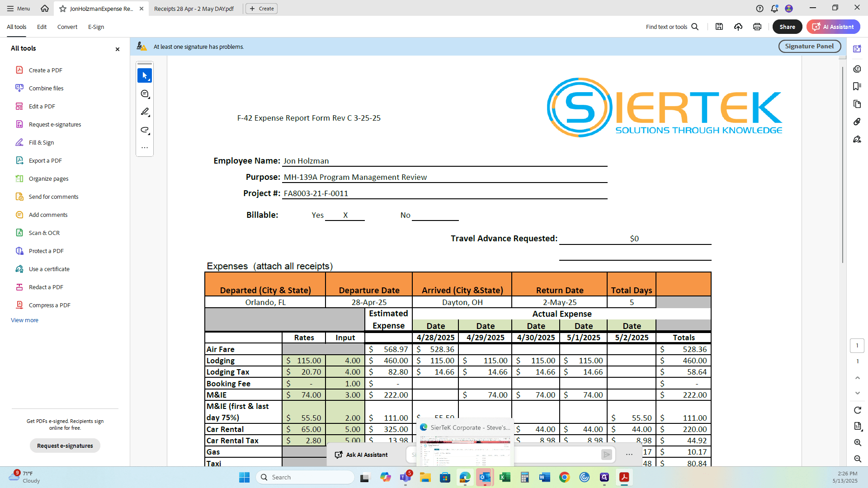Open Outlook from the taskbar
The width and height of the screenshot is (868, 488).
pos(485,477)
